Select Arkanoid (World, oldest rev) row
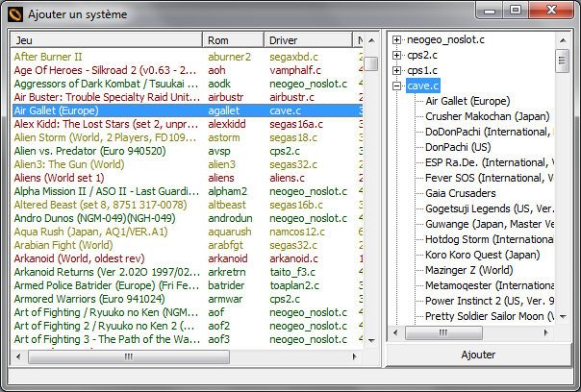The image size is (581, 392). point(188,258)
